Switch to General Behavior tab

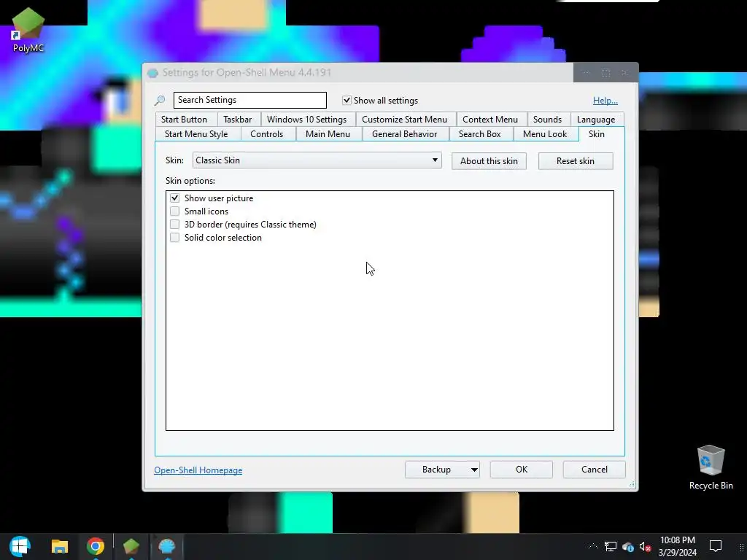[404, 134]
